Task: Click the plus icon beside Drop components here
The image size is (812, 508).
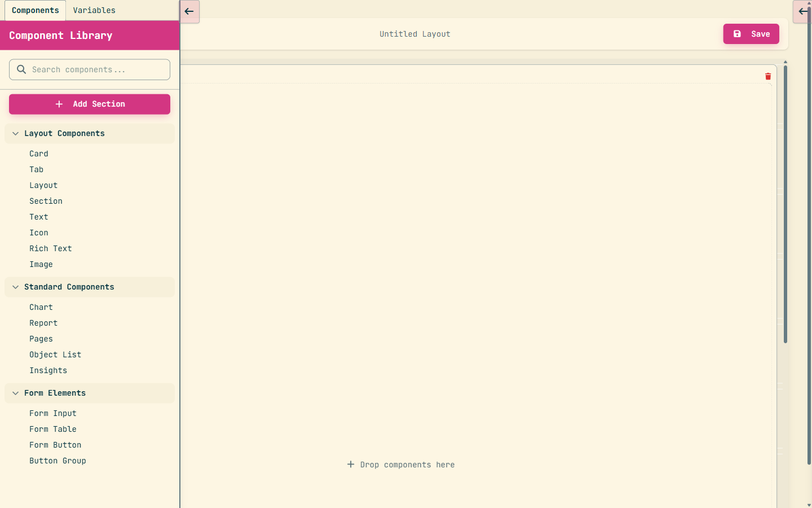Action: (351, 464)
